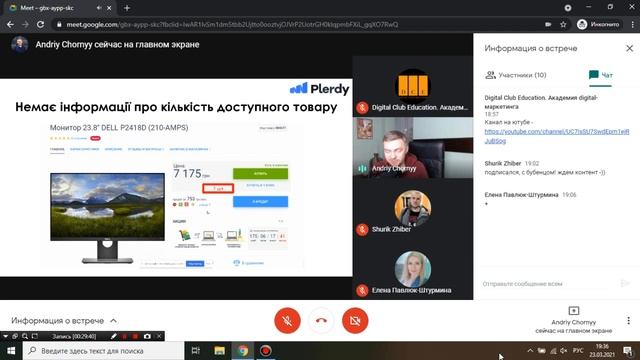Mute the tab via the audio speaker icon
The width and height of the screenshot is (640, 360).
coord(99,8)
